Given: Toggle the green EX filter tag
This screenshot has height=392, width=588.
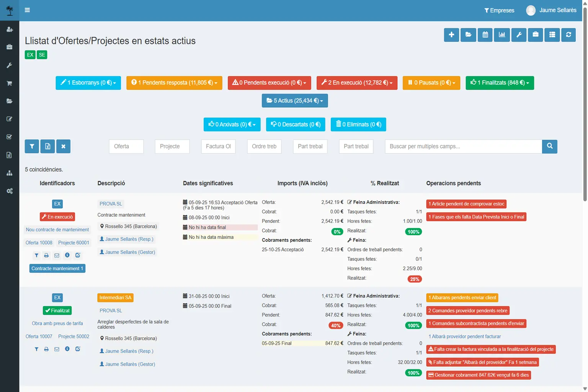Looking at the screenshot, I should click(30, 55).
